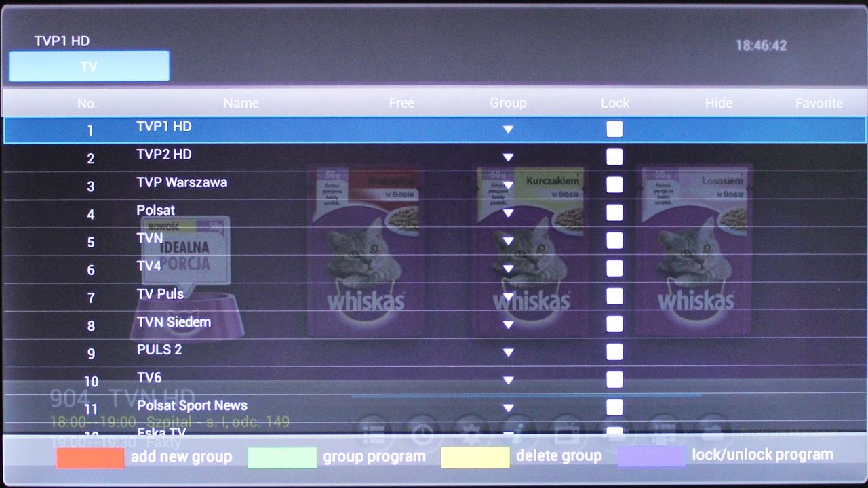This screenshot has width=868, height=488.
Task: Toggle Lock checkbox for Polsat
Action: click(614, 213)
